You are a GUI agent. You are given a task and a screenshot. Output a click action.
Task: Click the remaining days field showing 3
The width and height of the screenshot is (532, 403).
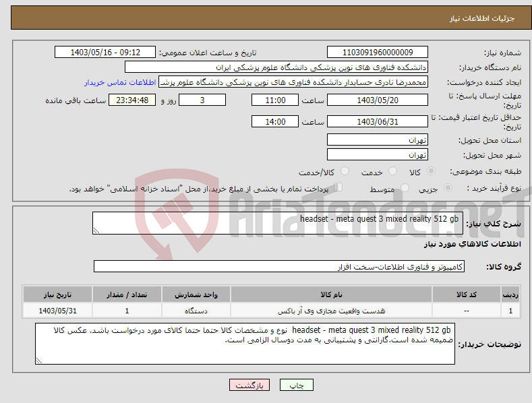click(x=202, y=100)
